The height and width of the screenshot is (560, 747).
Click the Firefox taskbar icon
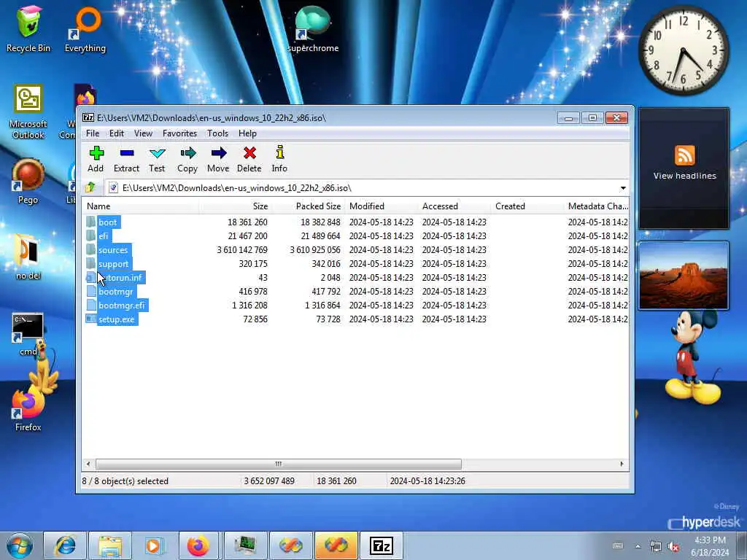tap(198, 545)
